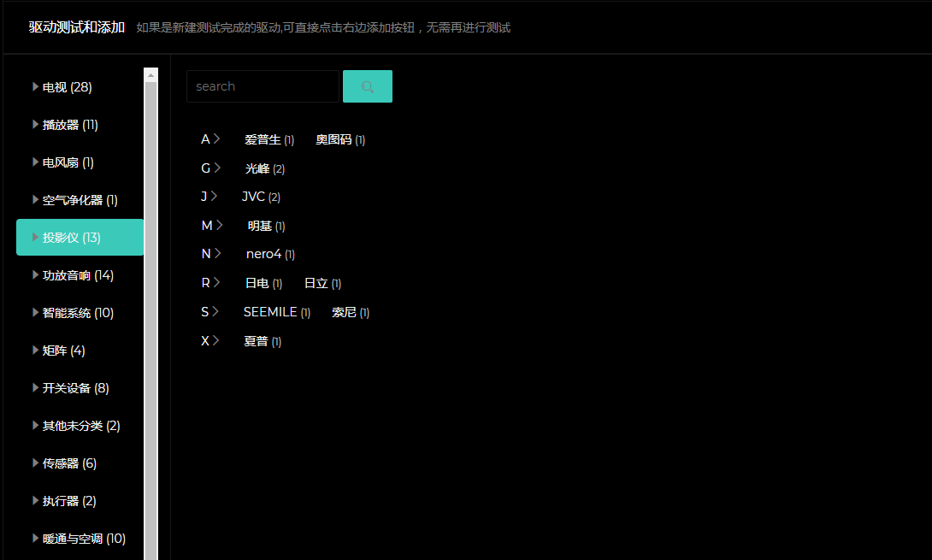932x560 pixels.
Task: Click the SEEMILE (1) brand link
Action: click(x=276, y=312)
